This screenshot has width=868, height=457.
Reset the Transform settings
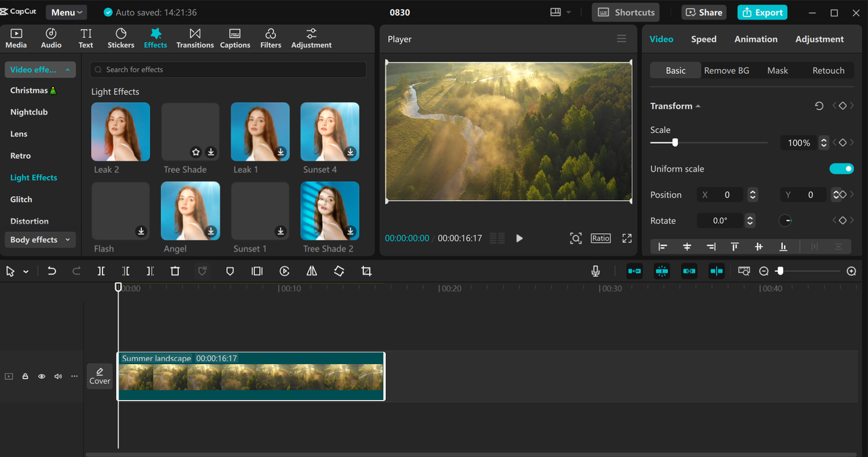(x=819, y=106)
